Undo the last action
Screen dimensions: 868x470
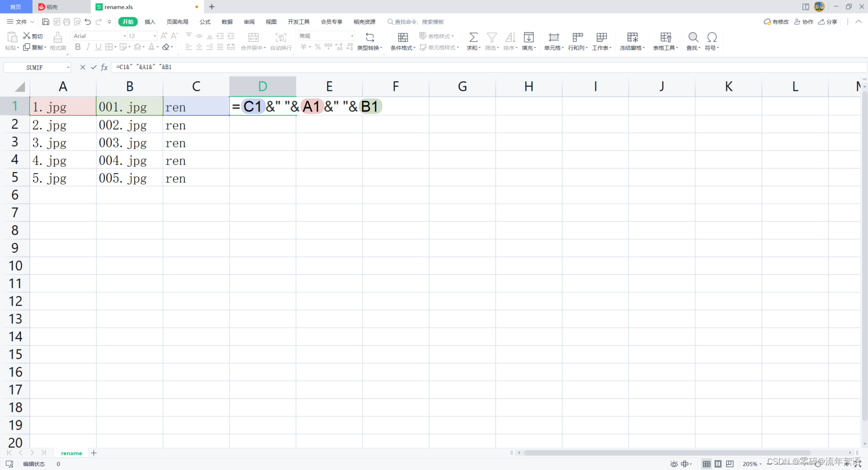coord(88,22)
